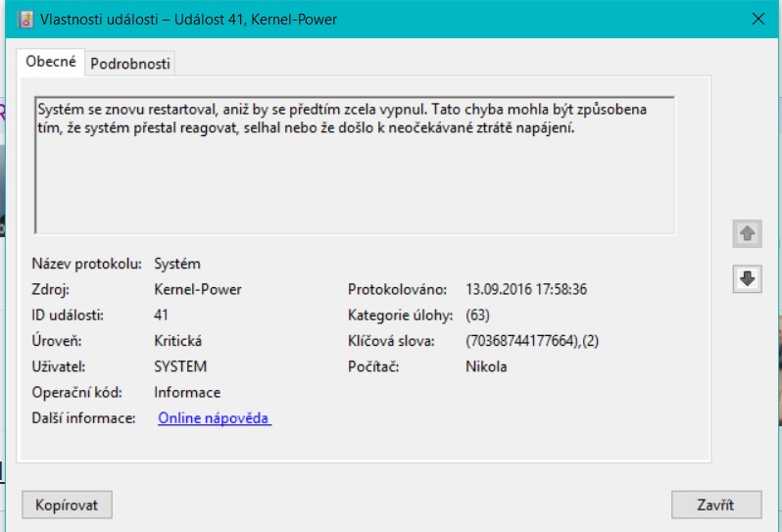The image size is (782, 532).
Task: Select the Informace operation code value
Action: click(x=187, y=393)
